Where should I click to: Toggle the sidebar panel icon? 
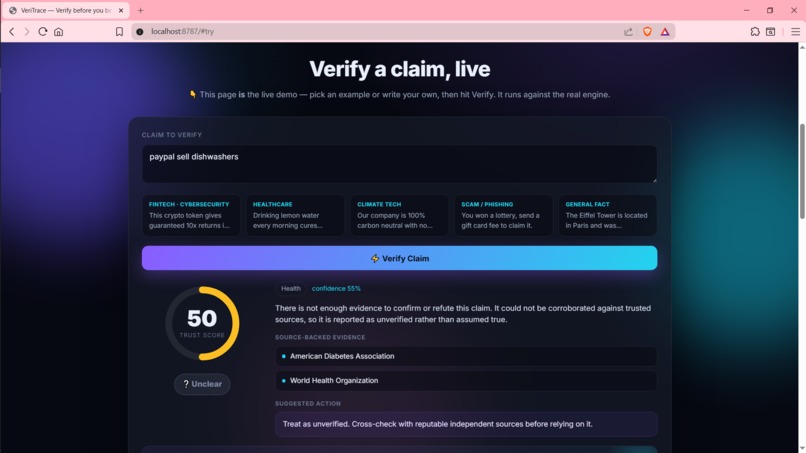point(771,32)
